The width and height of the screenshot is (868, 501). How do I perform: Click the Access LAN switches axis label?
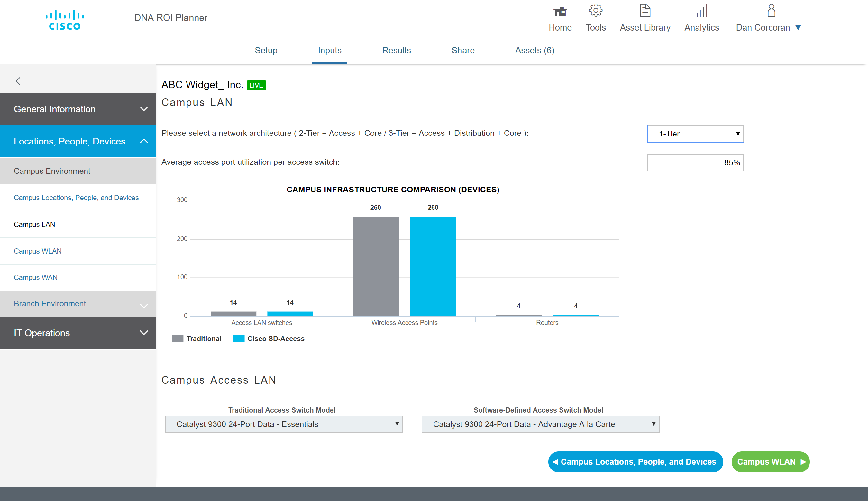click(261, 323)
